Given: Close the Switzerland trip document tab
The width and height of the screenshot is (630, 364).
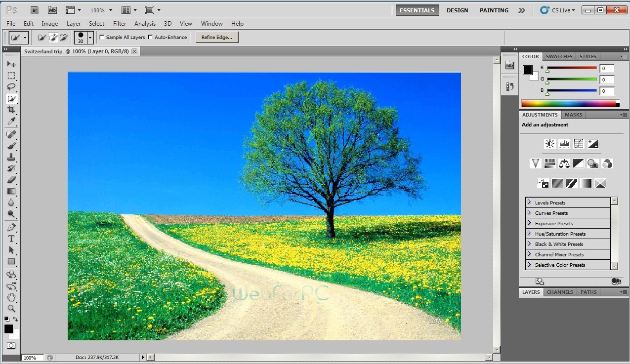Looking at the screenshot, I should 134,51.
